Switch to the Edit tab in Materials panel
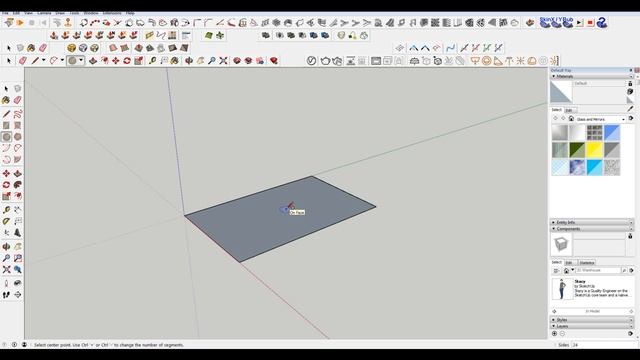640x360 pixels. [x=569, y=110]
